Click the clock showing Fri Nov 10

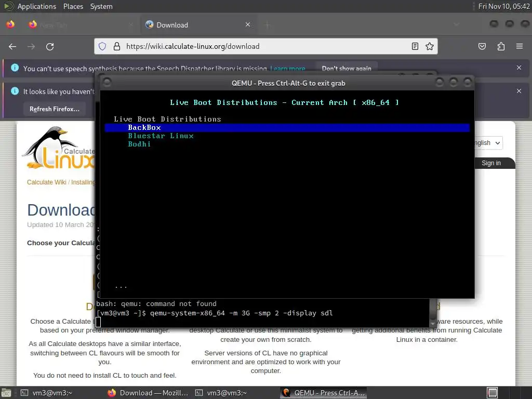point(503,6)
